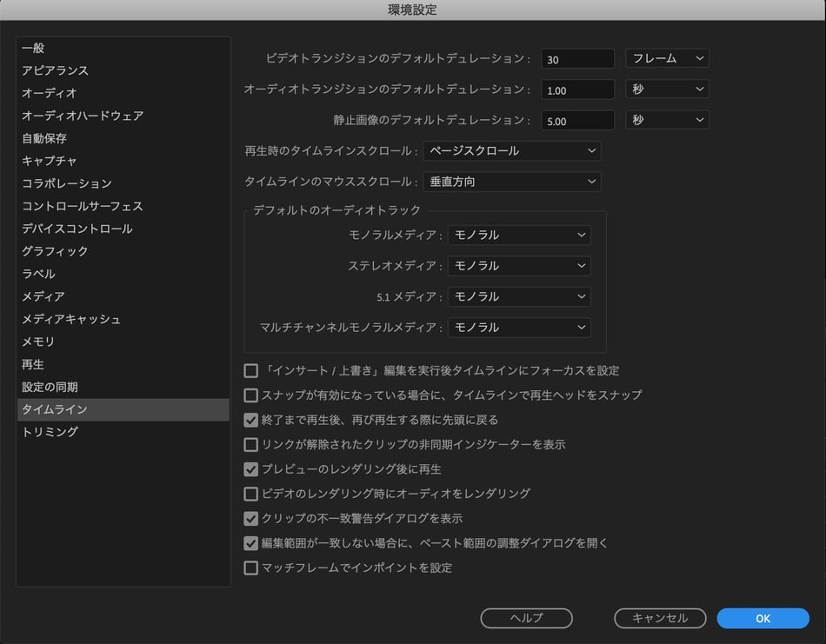Screen dimensions: 826x644
Task: Enable the マッチフレームでインポイントを設定 checkbox
Action: click(251, 568)
